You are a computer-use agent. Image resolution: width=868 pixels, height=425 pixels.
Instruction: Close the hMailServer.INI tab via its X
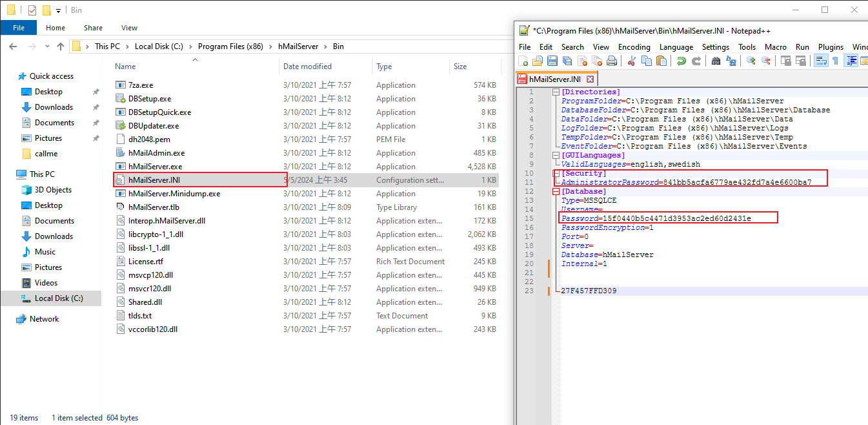(x=590, y=79)
